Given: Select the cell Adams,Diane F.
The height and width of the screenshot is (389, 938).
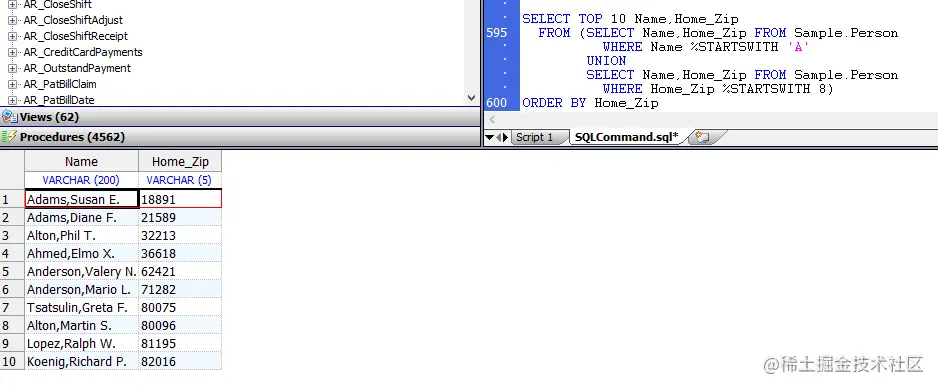Looking at the screenshot, I should click(x=82, y=217).
